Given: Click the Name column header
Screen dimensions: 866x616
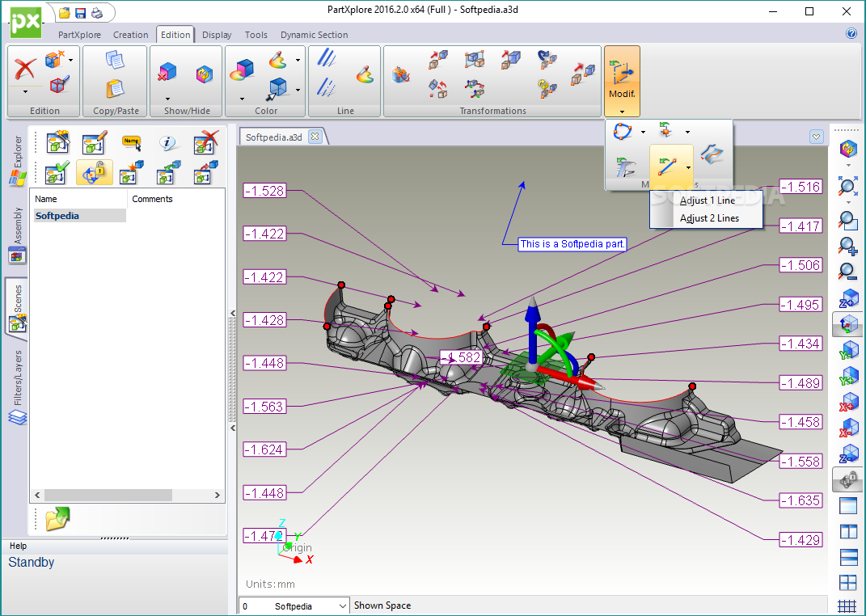Looking at the screenshot, I should pyautogui.click(x=78, y=199).
